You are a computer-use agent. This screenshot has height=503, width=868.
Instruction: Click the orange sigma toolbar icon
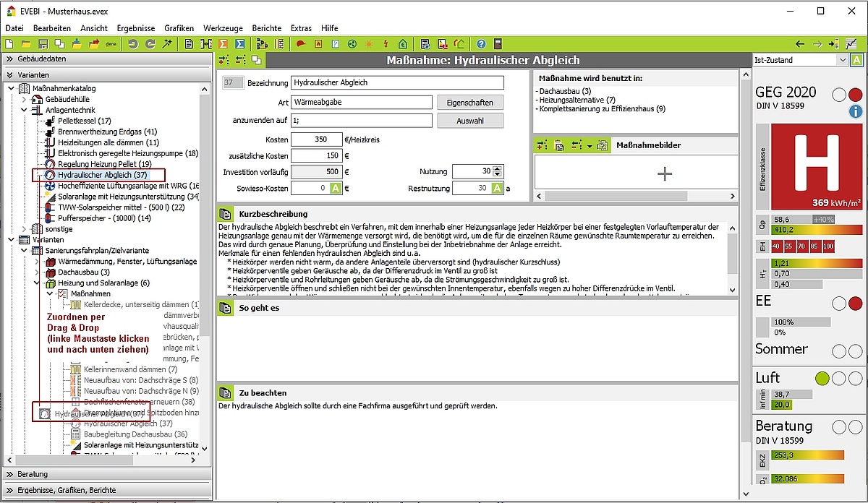pos(224,44)
